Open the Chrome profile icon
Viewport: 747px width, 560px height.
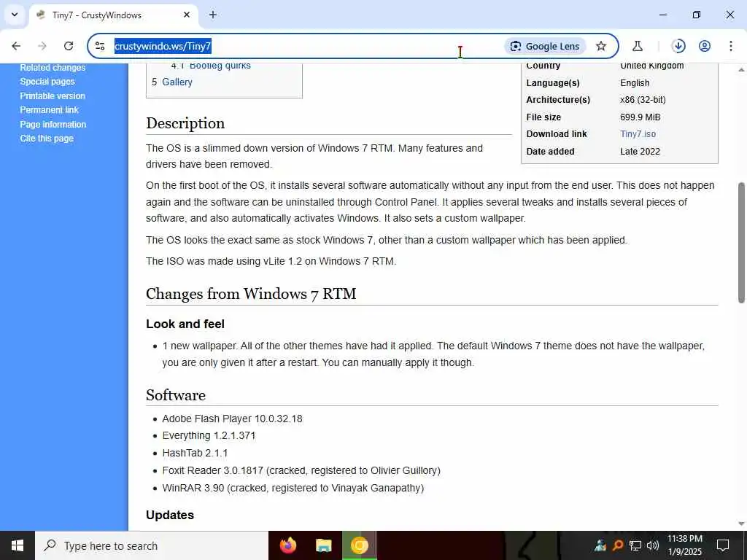705,46
